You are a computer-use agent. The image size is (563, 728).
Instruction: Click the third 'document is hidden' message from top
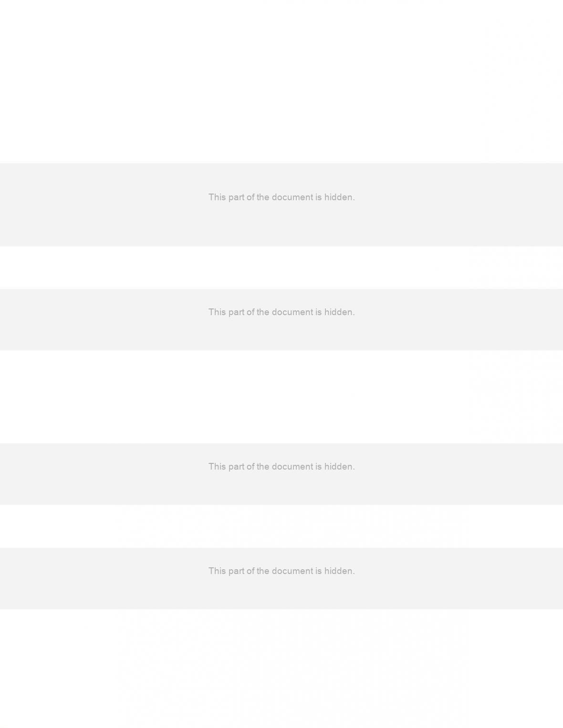point(281,466)
